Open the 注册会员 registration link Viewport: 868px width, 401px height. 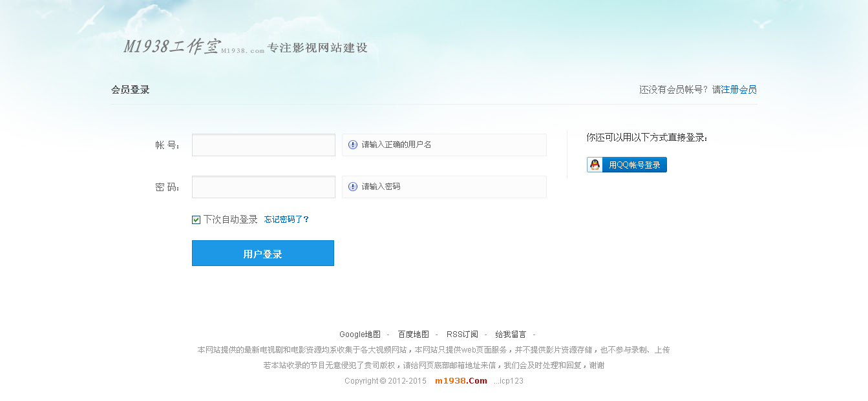click(739, 89)
